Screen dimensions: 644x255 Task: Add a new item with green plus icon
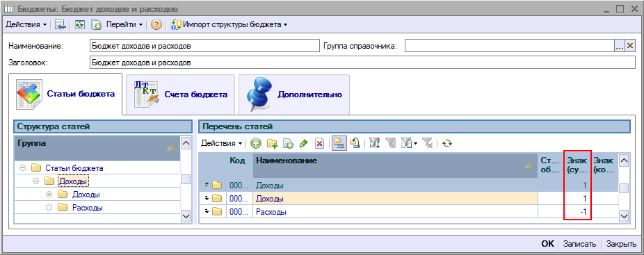257,143
